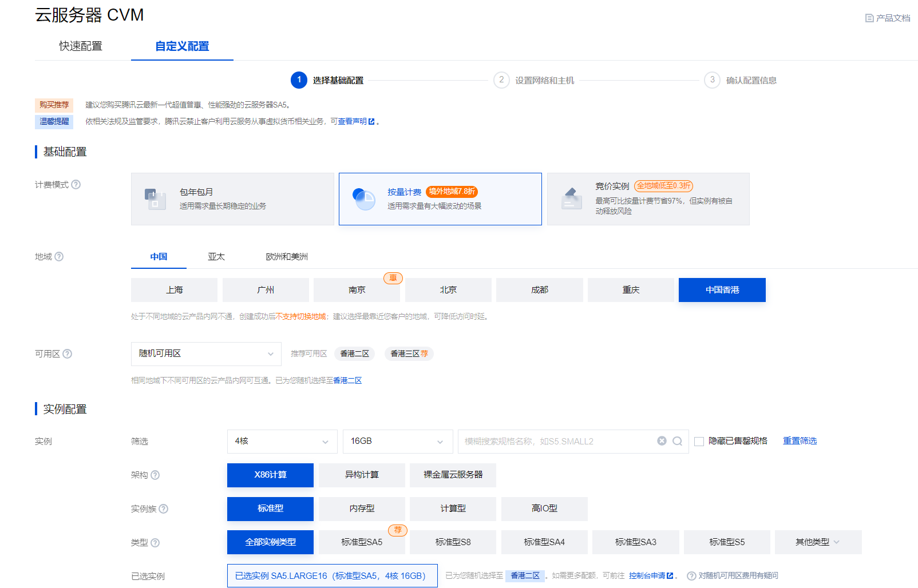Viewport: 918px width, 588px height.
Task: Open the 16GB memory filter dropdown
Action: point(398,442)
